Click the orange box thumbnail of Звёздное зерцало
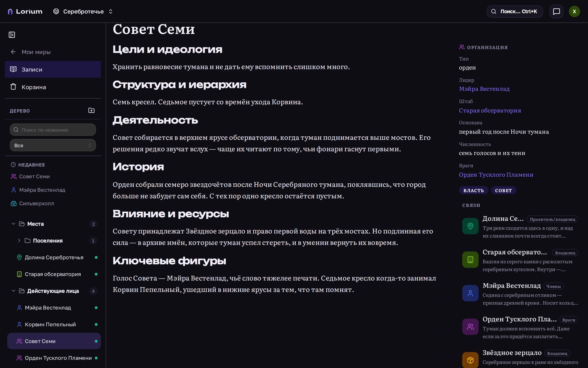588x368 pixels. 470,360
